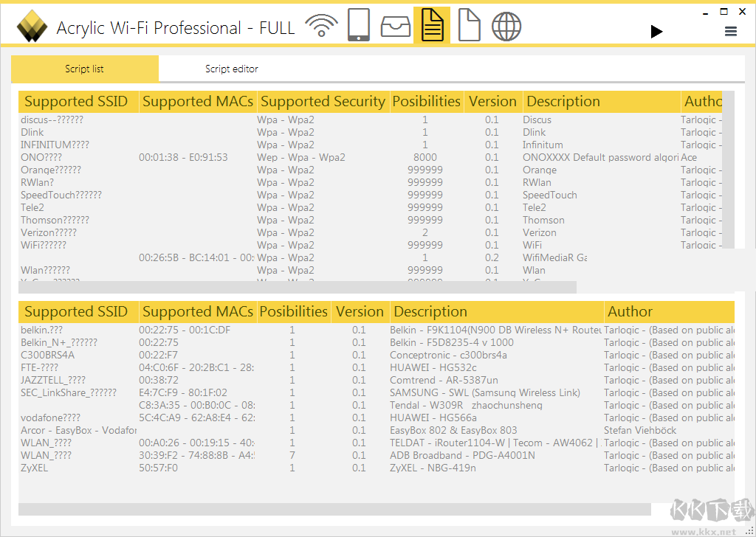Click the top table horizontal scrollbar
Screen dimensions: 756x537
(297, 287)
